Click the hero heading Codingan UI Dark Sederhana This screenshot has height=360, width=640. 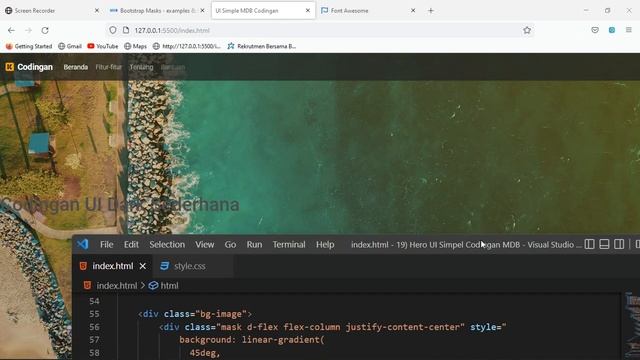(x=120, y=204)
